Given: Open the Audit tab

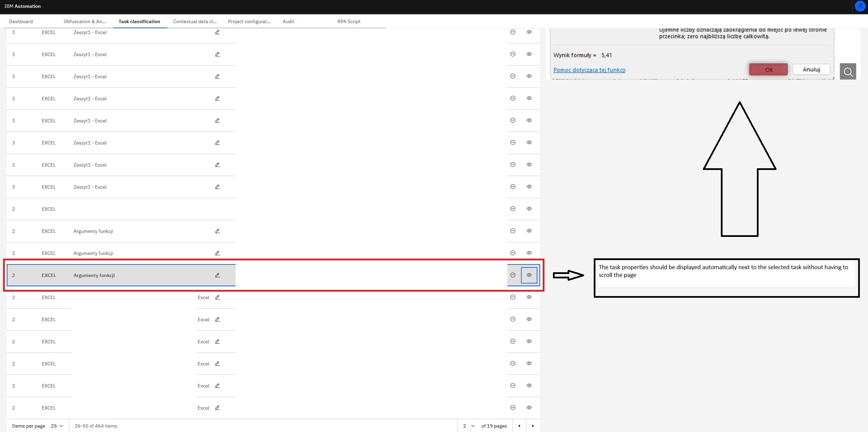Looking at the screenshot, I should click(x=289, y=21).
